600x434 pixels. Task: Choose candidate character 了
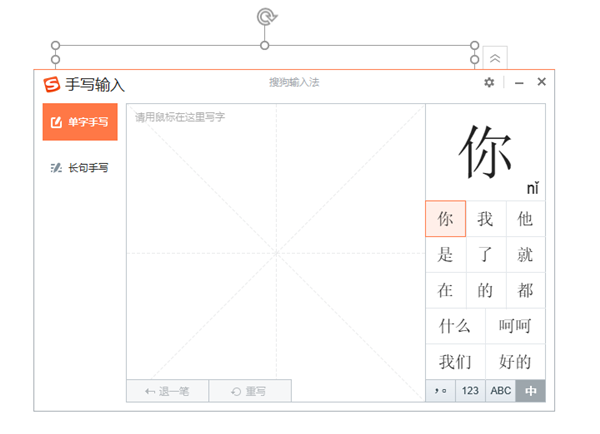(x=485, y=255)
